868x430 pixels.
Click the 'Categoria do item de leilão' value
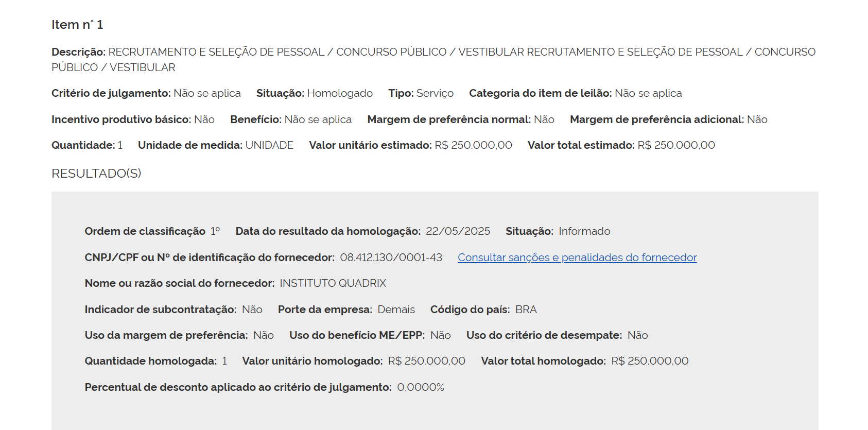pos(648,93)
